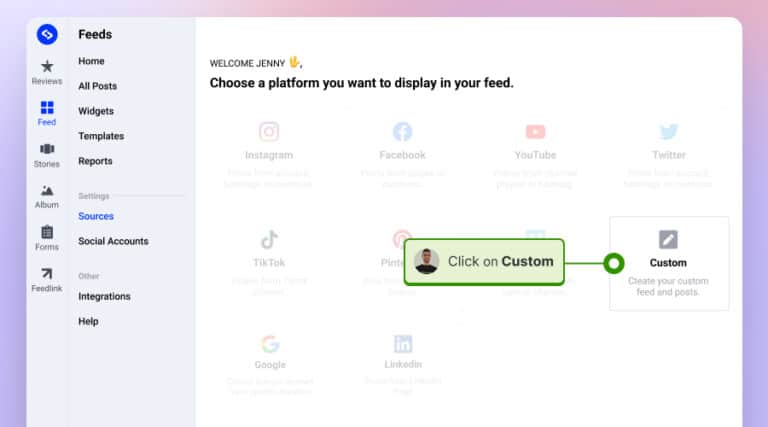Open the Feed grid icon
The height and width of the screenshot is (427, 768).
47,108
